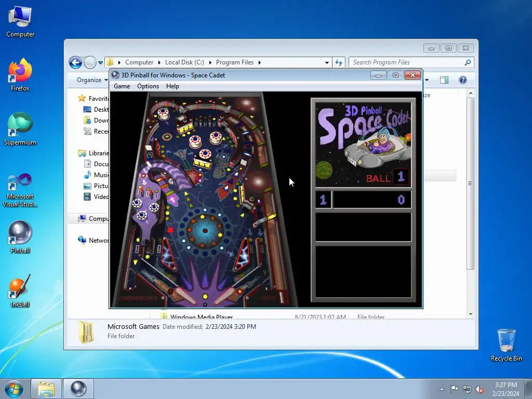
Task: Open the Recycle Bin
Action: point(506,345)
